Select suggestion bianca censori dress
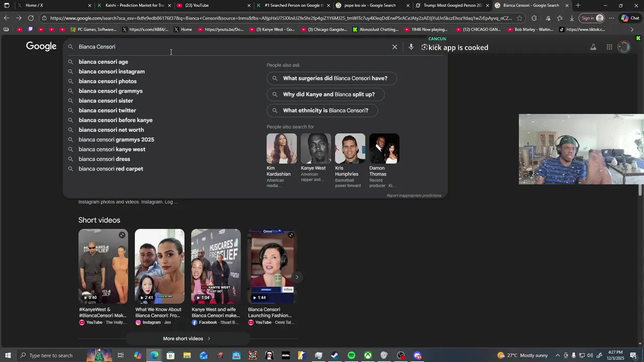This screenshot has height=362, width=644. pyautogui.click(x=104, y=159)
